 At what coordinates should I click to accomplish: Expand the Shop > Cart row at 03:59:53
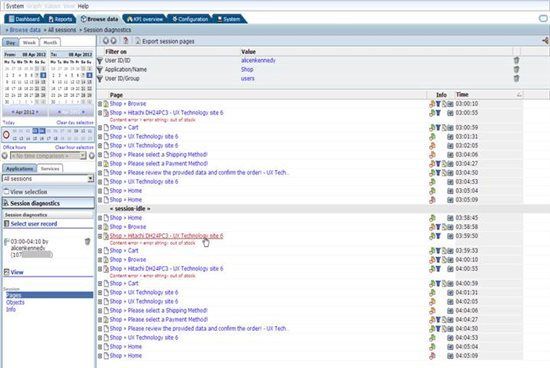(x=100, y=251)
